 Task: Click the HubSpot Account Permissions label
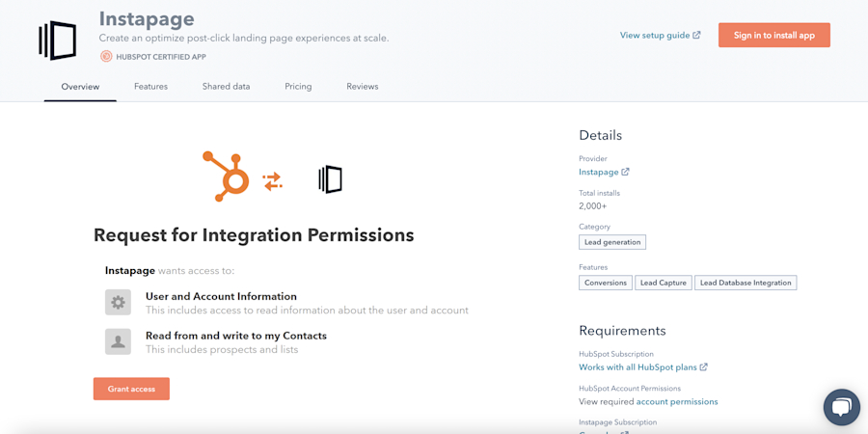[x=630, y=388]
